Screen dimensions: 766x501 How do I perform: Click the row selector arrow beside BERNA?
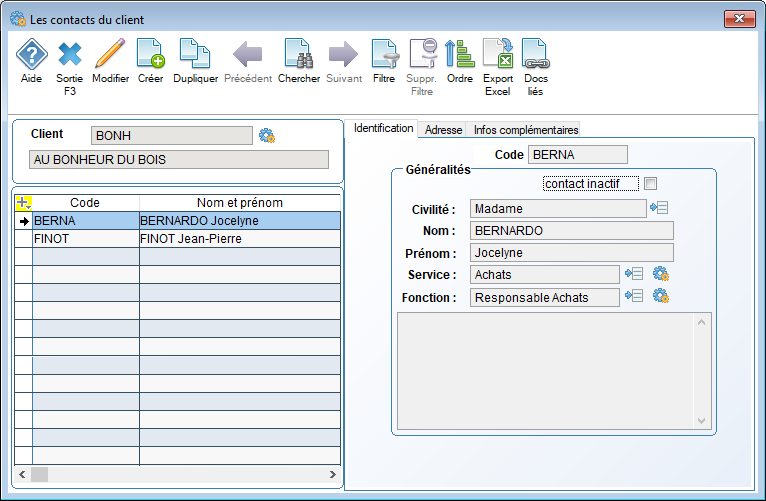(x=24, y=221)
